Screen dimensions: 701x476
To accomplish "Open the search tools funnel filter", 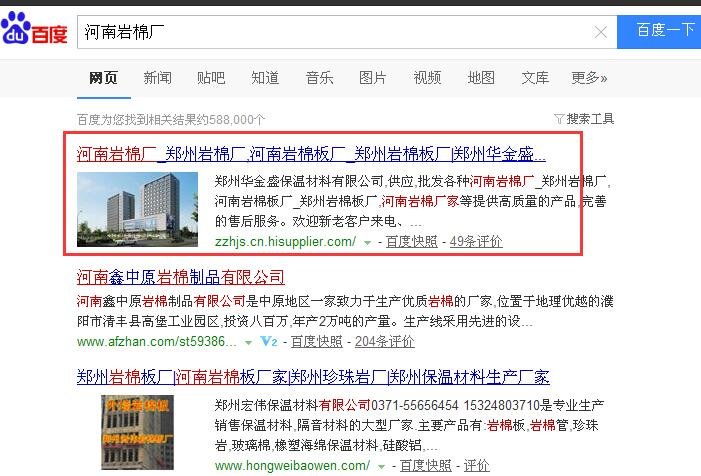I will click(584, 119).
